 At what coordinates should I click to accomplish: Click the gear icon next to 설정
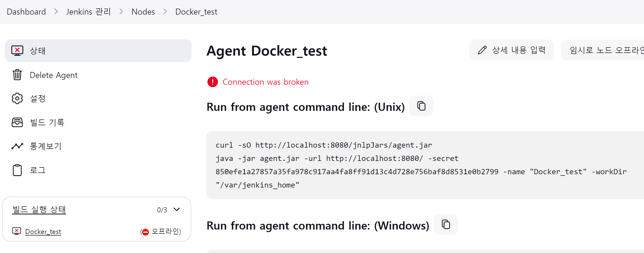tap(17, 99)
